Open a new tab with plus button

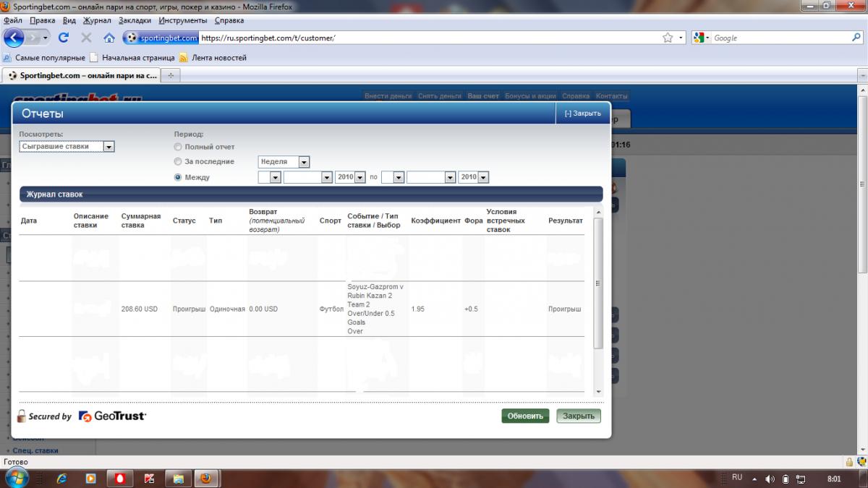pyautogui.click(x=171, y=75)
